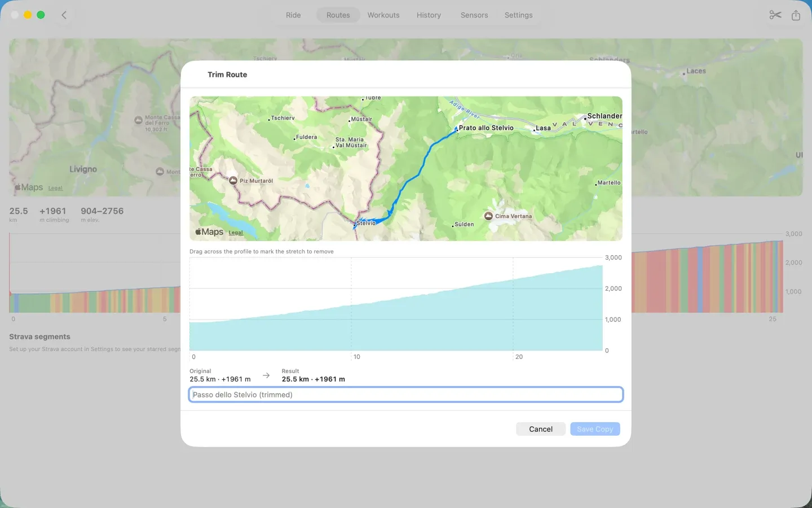Click the Tschierv village label
The image size is (812, 508).
[x=283, y=118]
